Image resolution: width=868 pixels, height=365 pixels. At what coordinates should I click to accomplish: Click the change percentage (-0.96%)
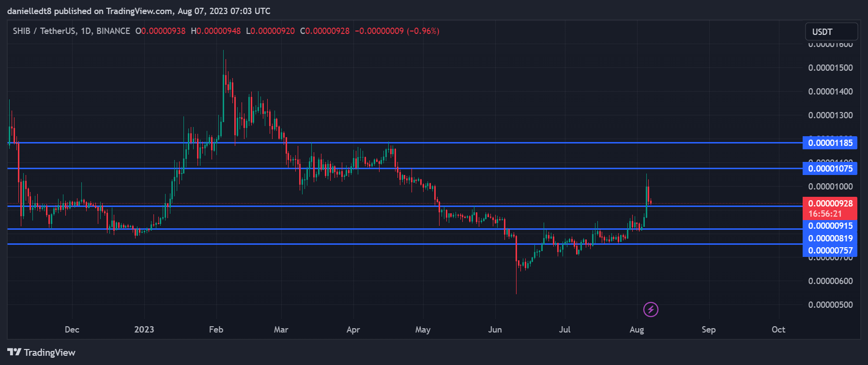(423, 31)
